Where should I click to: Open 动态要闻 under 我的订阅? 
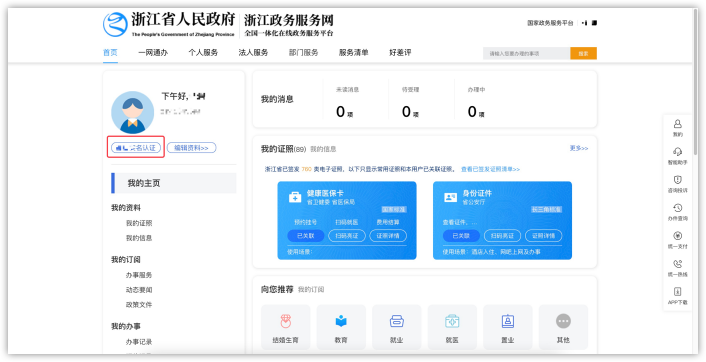coord(139,290)
